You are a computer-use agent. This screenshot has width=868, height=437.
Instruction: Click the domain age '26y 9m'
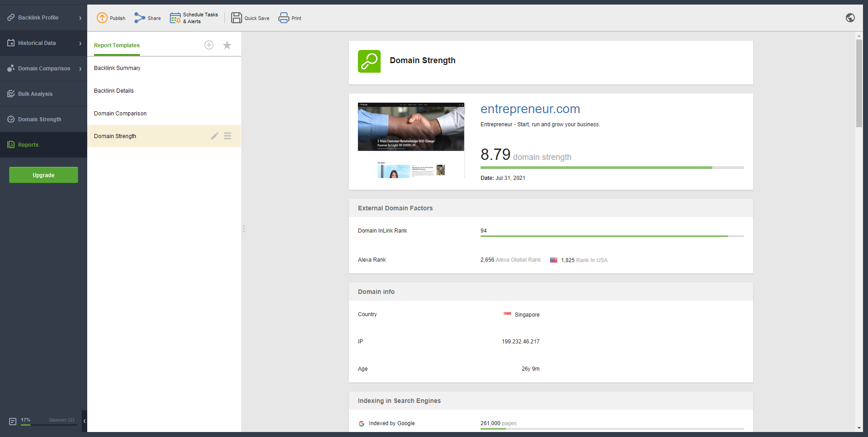(531, 369)
